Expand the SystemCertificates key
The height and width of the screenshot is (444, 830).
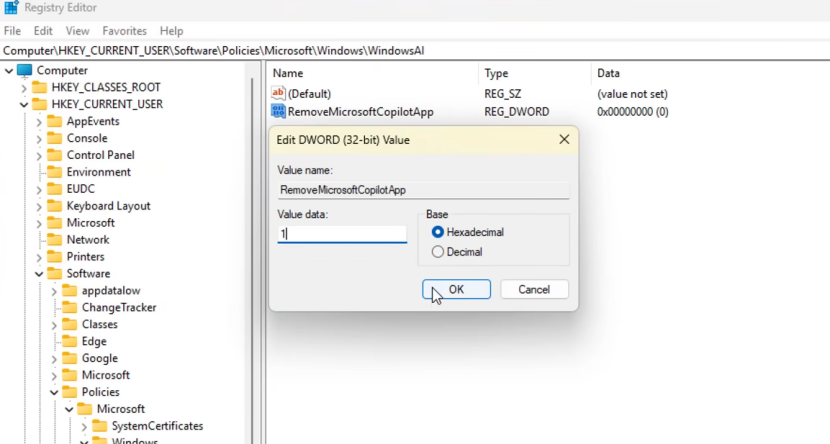pyautogui.click(x=84, y=427)
